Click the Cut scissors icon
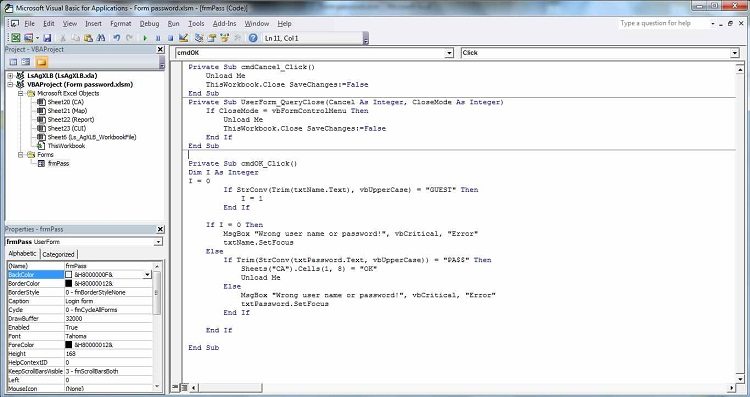The width and height of the screenshot is (750, 397). pyautogui.click(x=63, y=38)
